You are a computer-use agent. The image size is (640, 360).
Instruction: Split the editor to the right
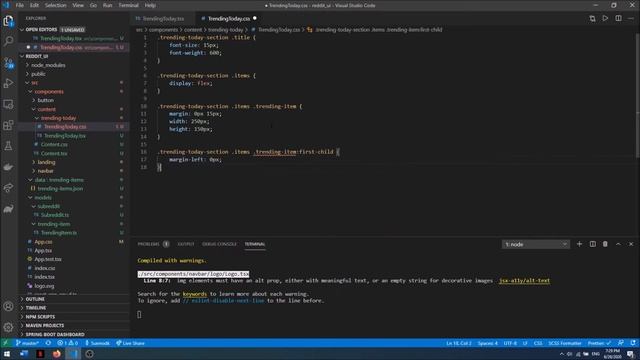[x=618, y=18]
